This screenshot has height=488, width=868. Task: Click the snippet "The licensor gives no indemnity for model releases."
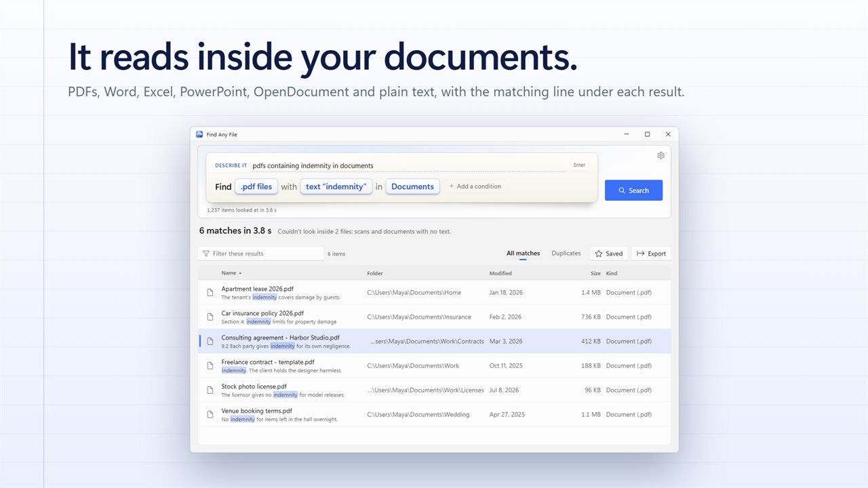(283, 395)
